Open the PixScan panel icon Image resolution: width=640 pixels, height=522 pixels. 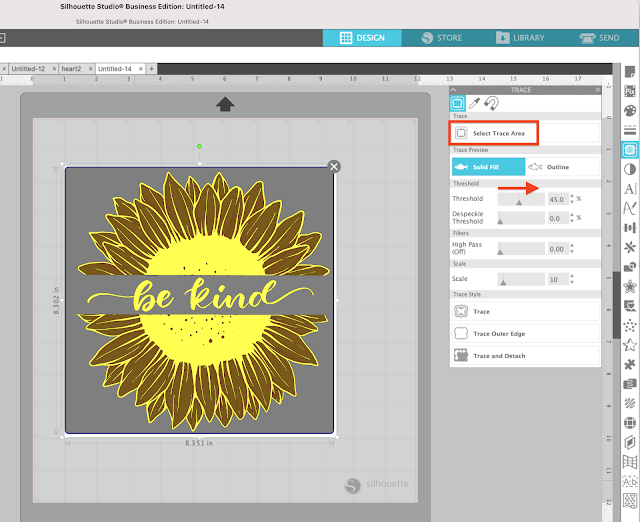(x=630, y=91)
